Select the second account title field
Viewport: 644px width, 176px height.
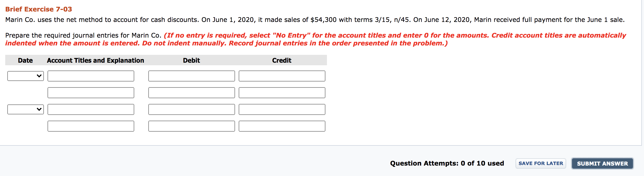(x=91, y=93)
